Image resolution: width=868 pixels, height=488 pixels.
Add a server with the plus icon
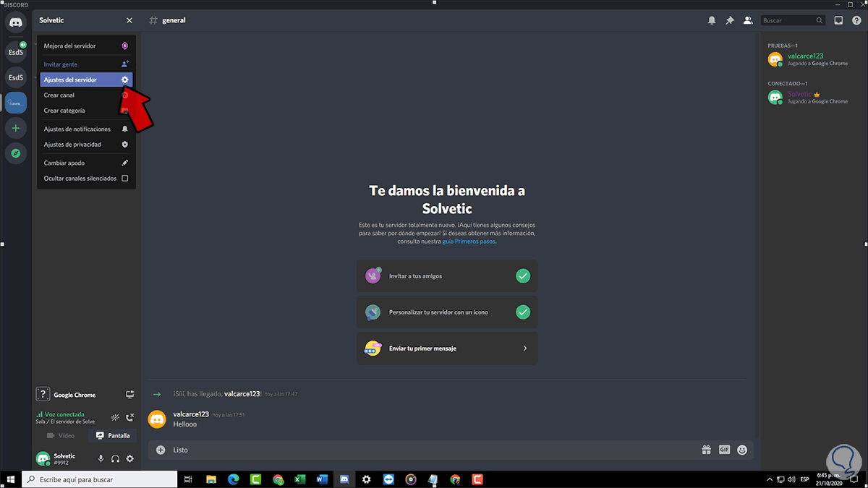pos(15,128)
